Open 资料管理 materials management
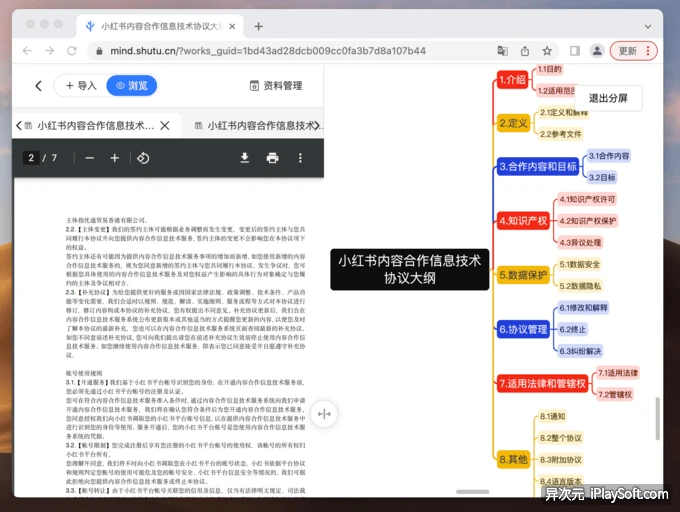Screen dimensions: 680x512 (276, 86)
